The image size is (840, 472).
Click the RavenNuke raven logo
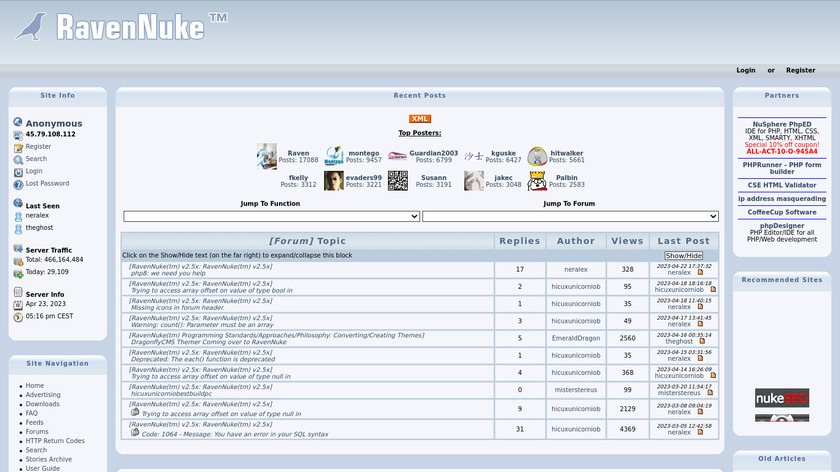pyautogui.click(x=31, y=27)
